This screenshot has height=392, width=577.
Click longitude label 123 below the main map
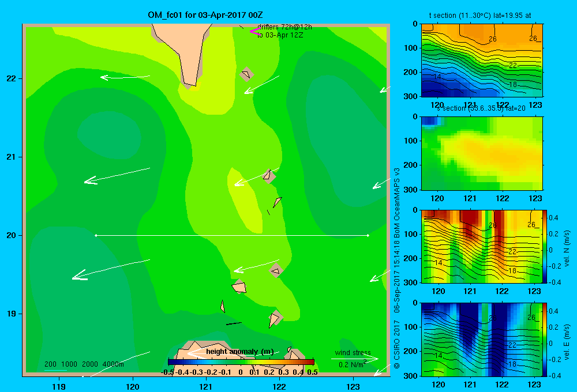[x=353, y=386]
